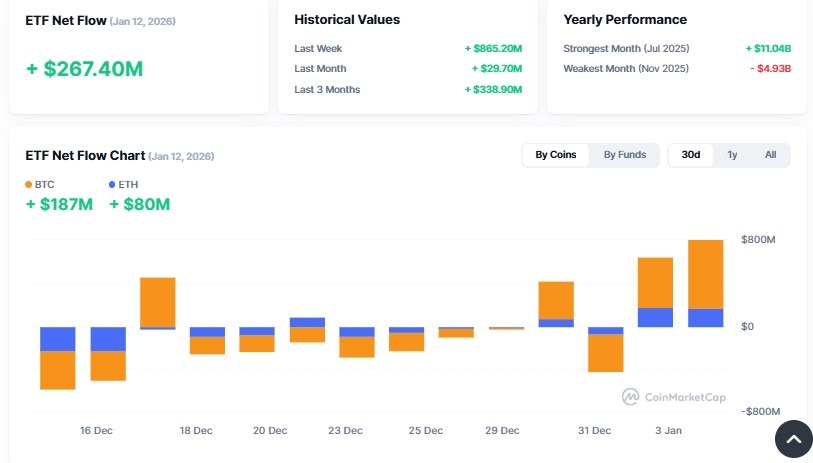This screenshot has width=813, height=463.
Task: Select the 1y time range
Action: point(732,155)
